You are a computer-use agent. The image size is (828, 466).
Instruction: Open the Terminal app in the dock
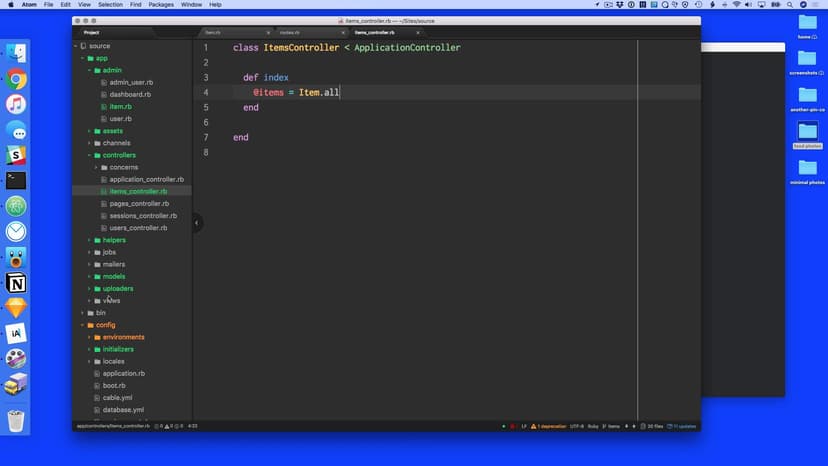coord(16,181)
